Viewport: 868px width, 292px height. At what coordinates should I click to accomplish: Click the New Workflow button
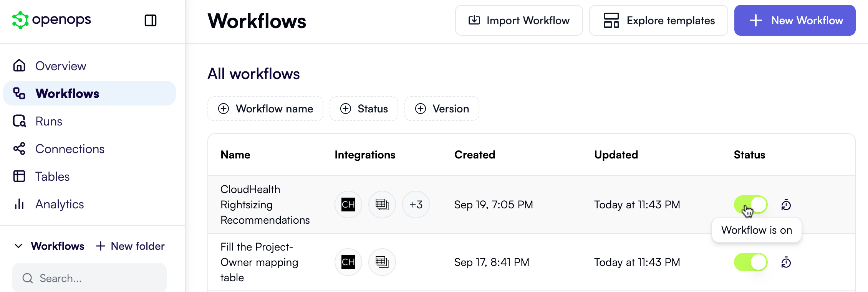pyautogui.click(x=795, y=20)
